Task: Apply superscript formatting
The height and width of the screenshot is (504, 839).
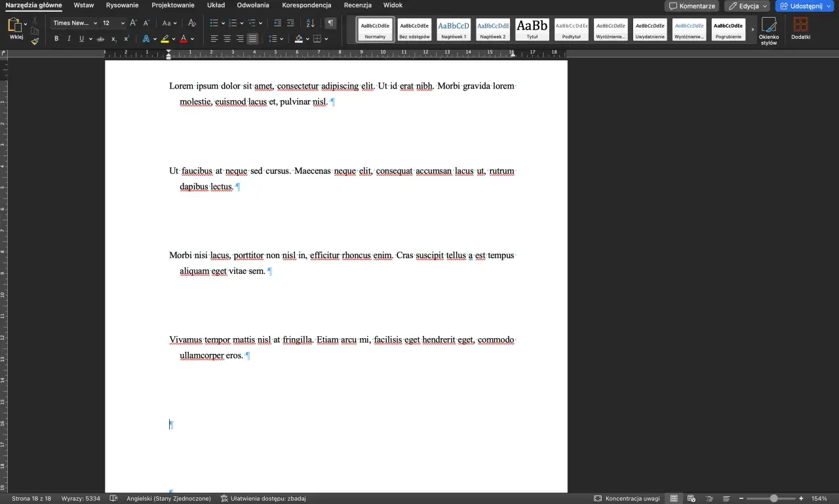Action: [x=127, y=39]
